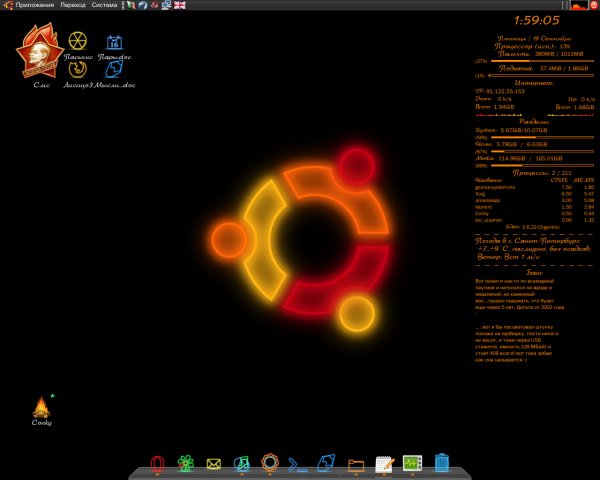Click the British flag keyboard layout indicator
The height and width of the screenshot is (480, 600).
coord(179,5)
